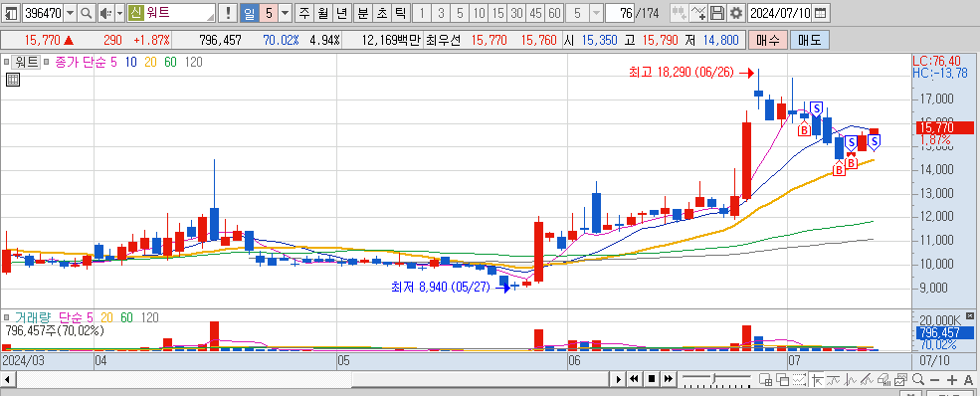Click the stock code field 396470
Screen dimensions: 980x396
point(43,13)
